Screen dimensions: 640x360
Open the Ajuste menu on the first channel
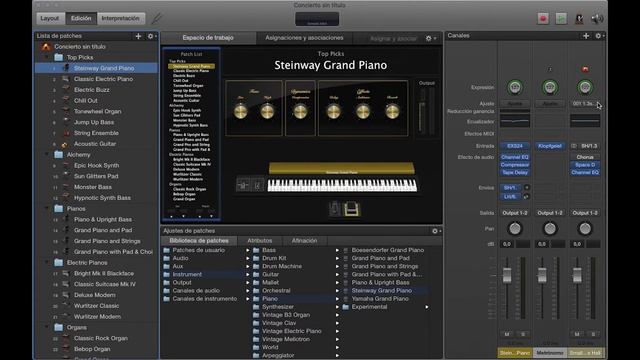515,104
